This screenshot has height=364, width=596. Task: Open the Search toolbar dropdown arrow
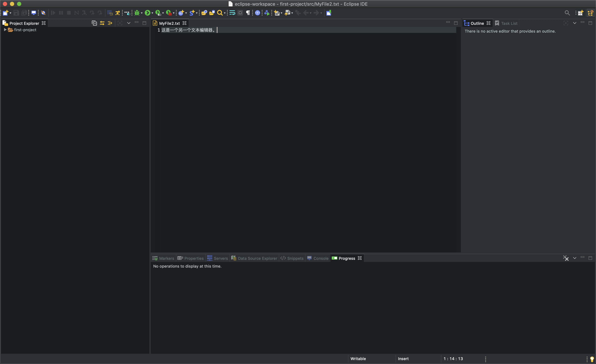pyautogui.click(x=225, y=13)
